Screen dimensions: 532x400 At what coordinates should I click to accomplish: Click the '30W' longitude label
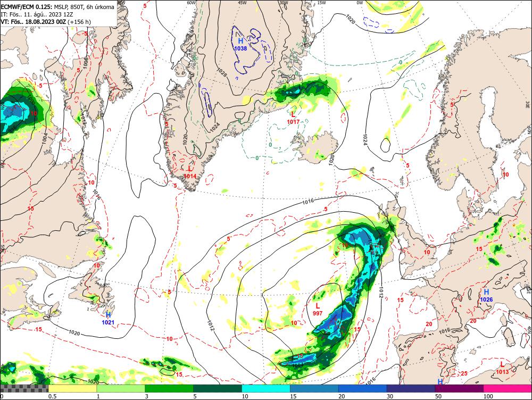point(284,2)
